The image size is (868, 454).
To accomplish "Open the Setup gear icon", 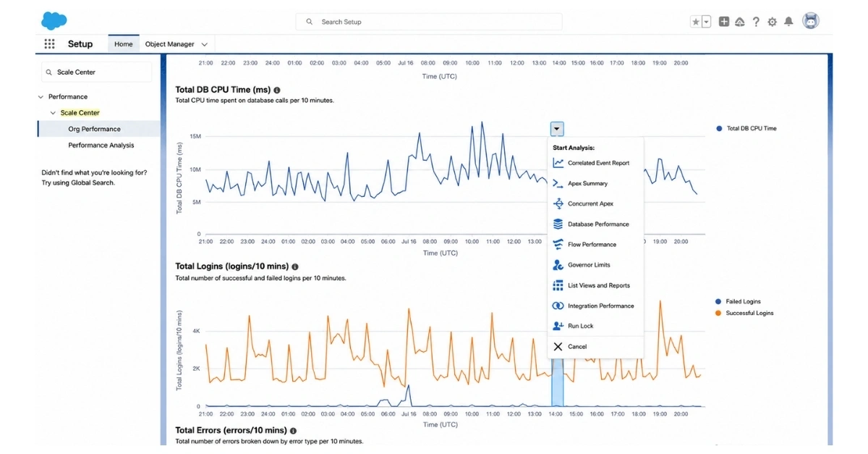I will pos(773,22).
